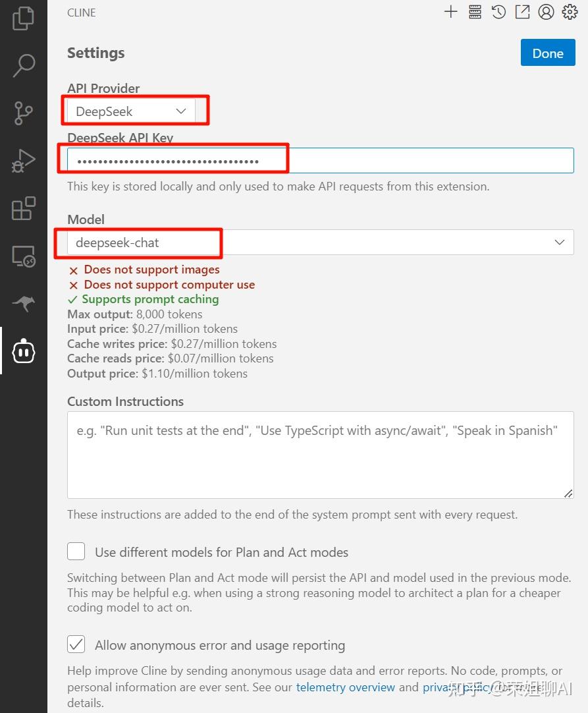
Task: Open the Explorer view in activity bar
Action: [24, 18]
